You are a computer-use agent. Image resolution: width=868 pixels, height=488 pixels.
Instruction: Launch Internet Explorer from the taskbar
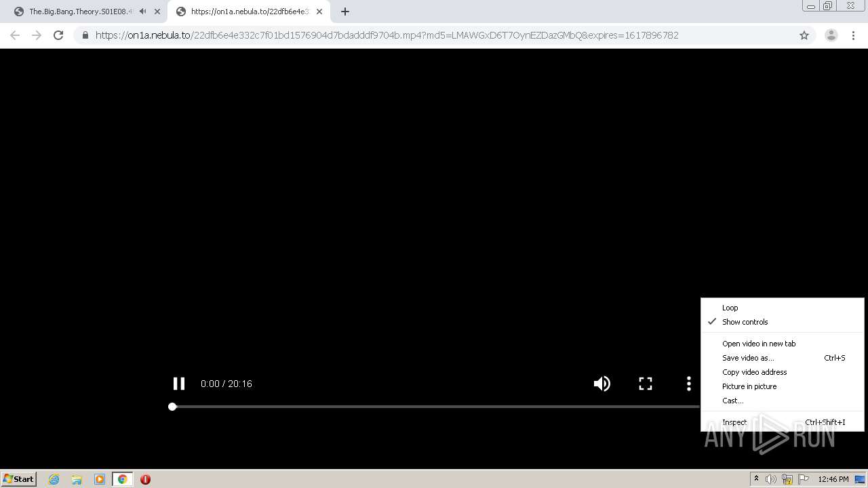point(54,479)
